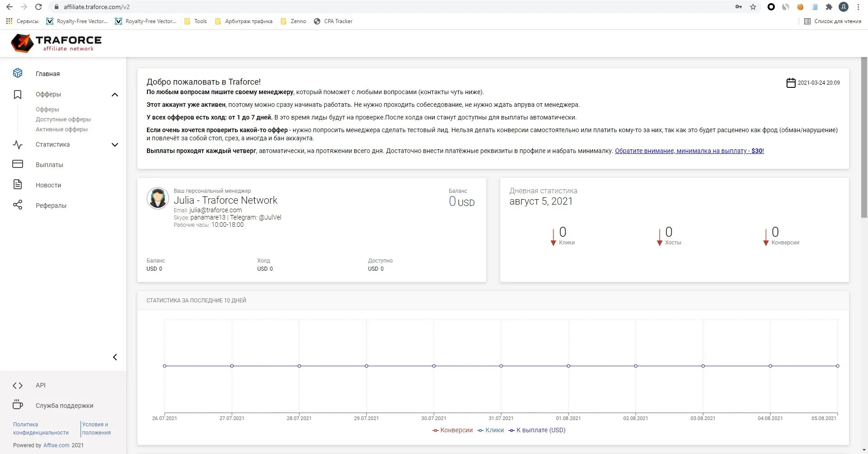This screenshot has width=868, height=454.
Task: Click the black circle extension icon
Action: coord(771,7)
